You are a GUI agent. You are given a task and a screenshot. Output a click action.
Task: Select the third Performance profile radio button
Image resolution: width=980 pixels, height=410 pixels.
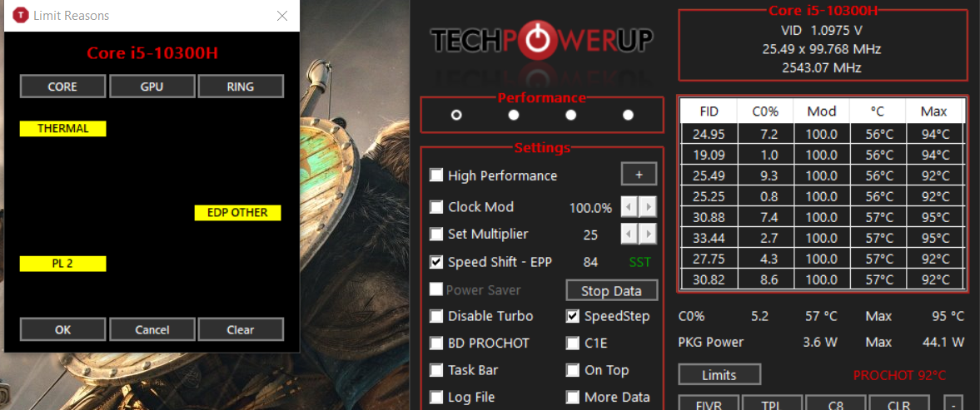click(570, 115)
